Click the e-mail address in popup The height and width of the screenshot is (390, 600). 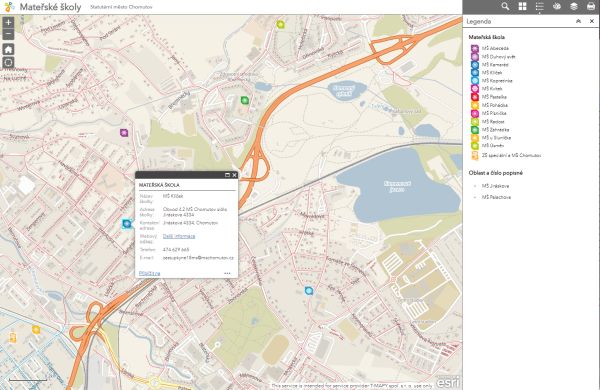click(x=198, y=258)
